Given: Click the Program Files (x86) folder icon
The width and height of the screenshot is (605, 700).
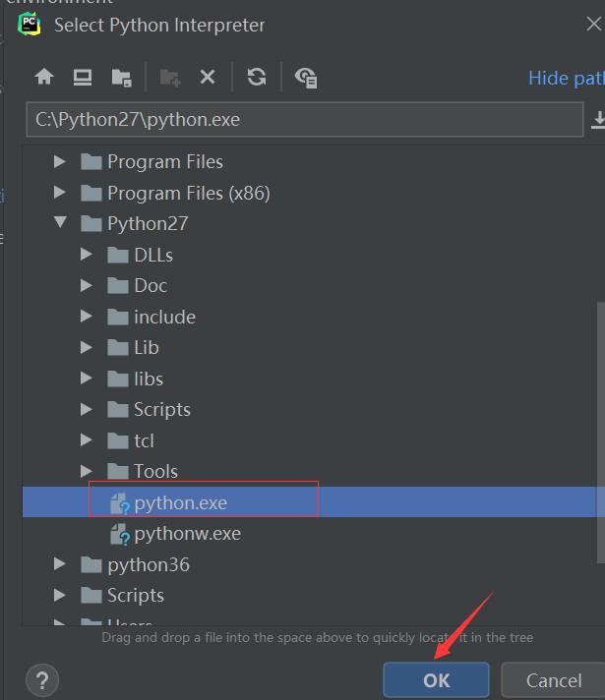Looking at the screenshot, I should click(91, 193).
